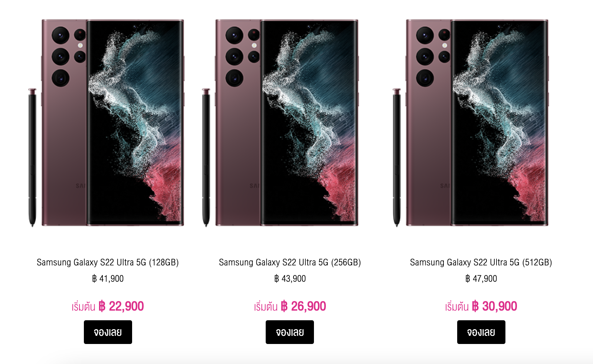
Task: Select the pink ฿ 22,900 starting price
Action: (x=121, y=306)
